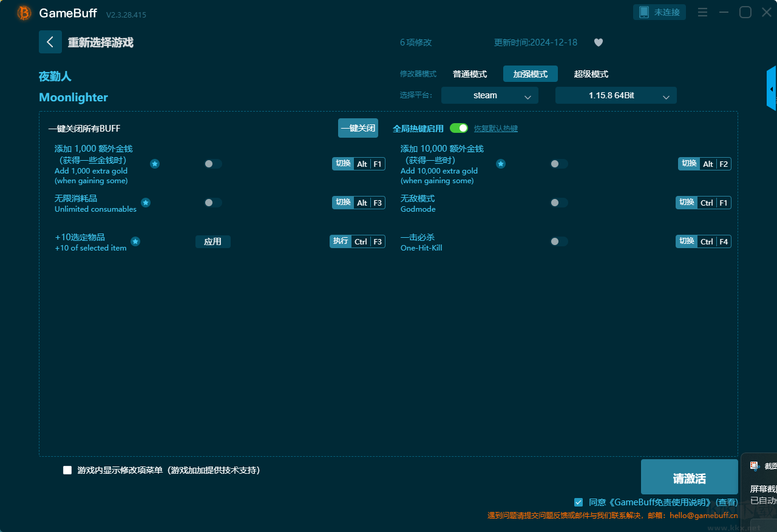Check show in-game modifier menu checkbox

pos(67,470)
